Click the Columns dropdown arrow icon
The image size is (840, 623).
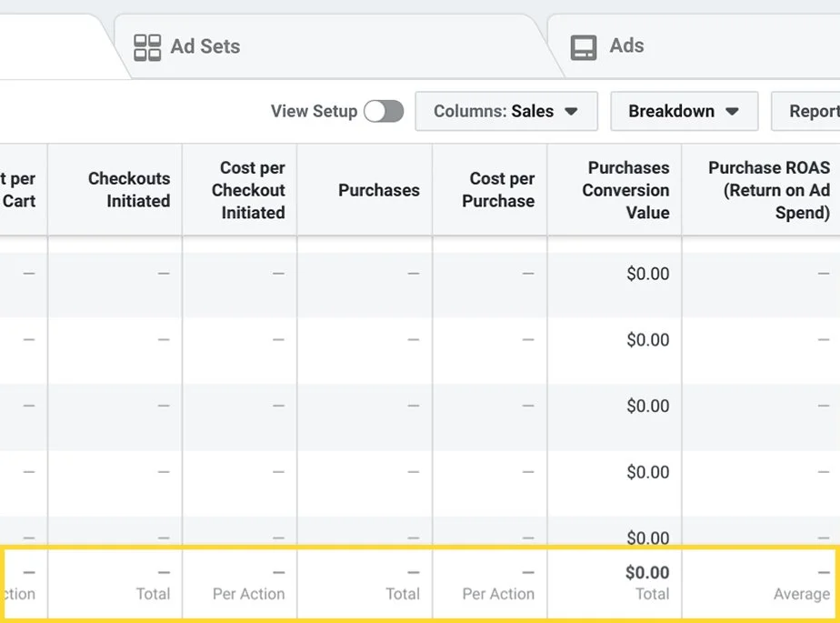[572, 111]
